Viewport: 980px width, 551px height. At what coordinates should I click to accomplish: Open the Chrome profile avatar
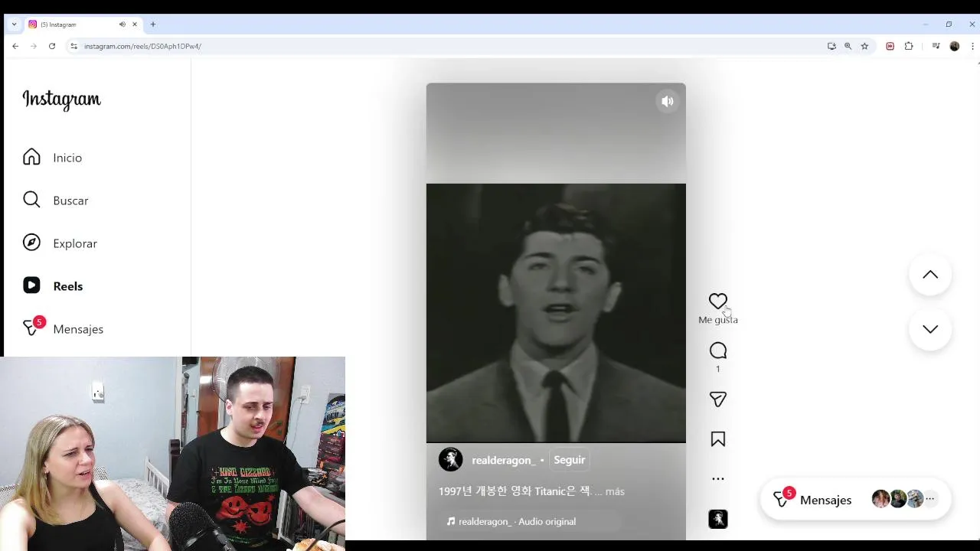pyautogui.click(x=954, y=46)
